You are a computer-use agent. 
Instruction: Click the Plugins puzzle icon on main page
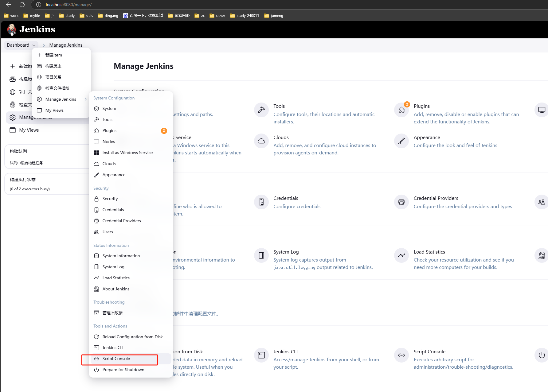pos(401,110)
